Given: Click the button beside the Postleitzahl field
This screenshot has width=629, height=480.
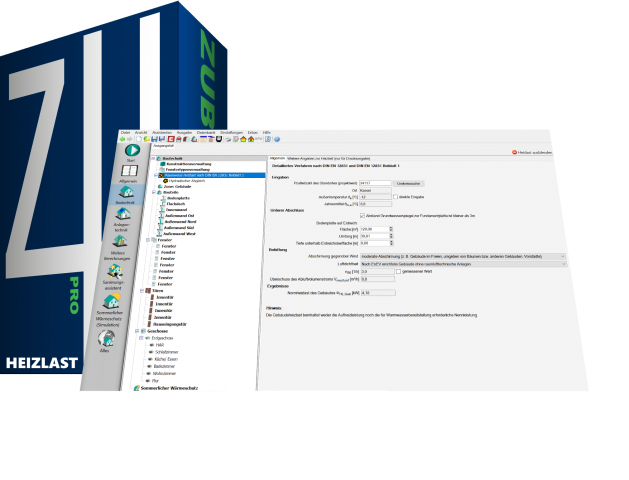Looking at the screenshot, I should [x=408, y=183].
